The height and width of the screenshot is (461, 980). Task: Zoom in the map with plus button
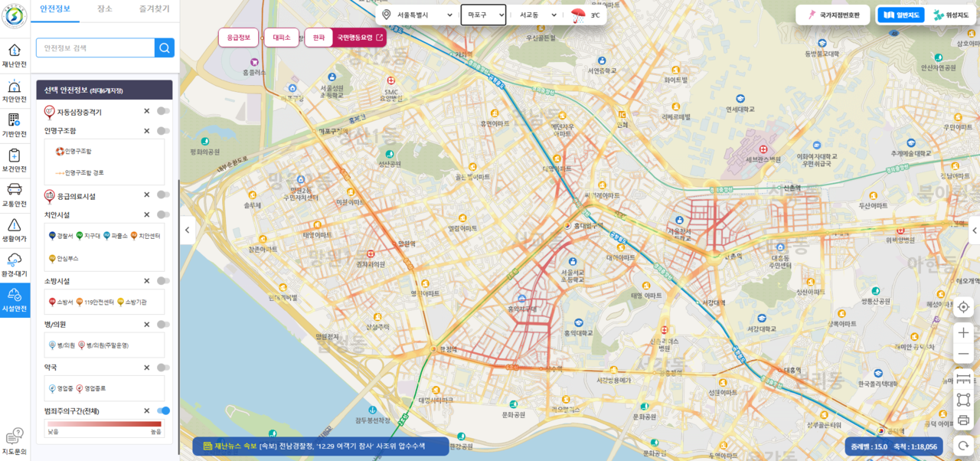964,333
